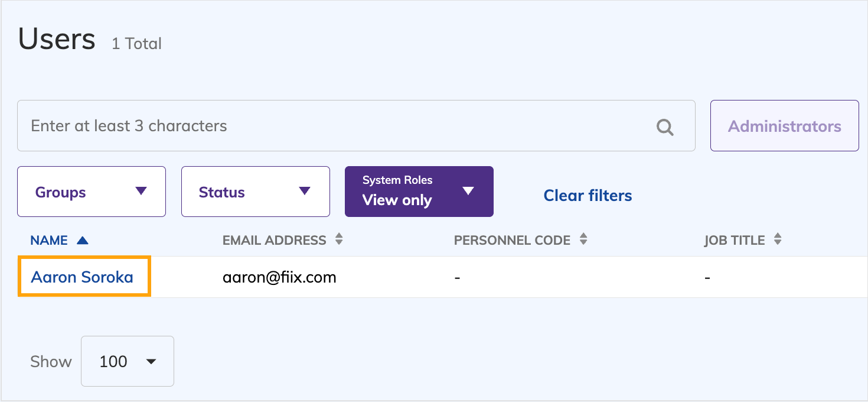868x402 pixels.
Task: Open the Status filter dropdown
Action: click(x=255, y=192)
